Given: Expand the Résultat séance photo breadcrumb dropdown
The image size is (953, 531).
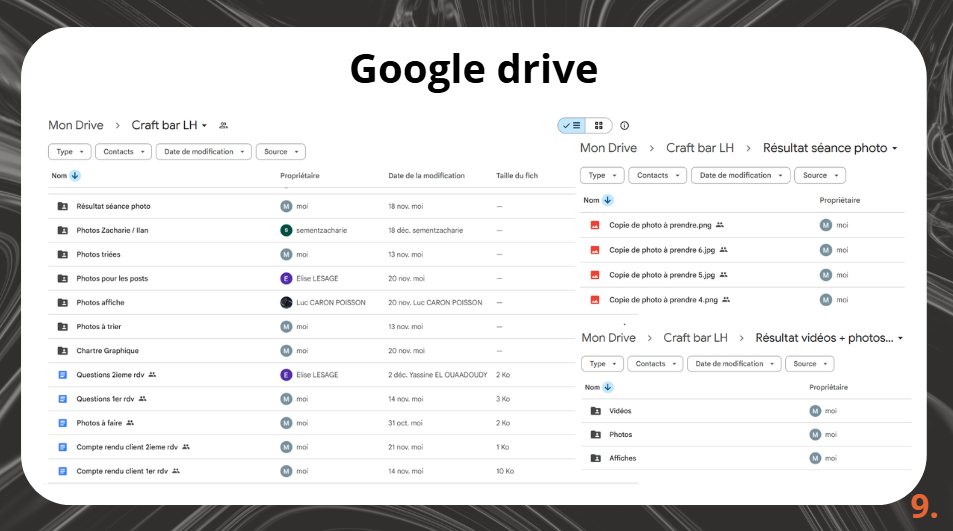Looking at the screenshot, I should 894,149.
